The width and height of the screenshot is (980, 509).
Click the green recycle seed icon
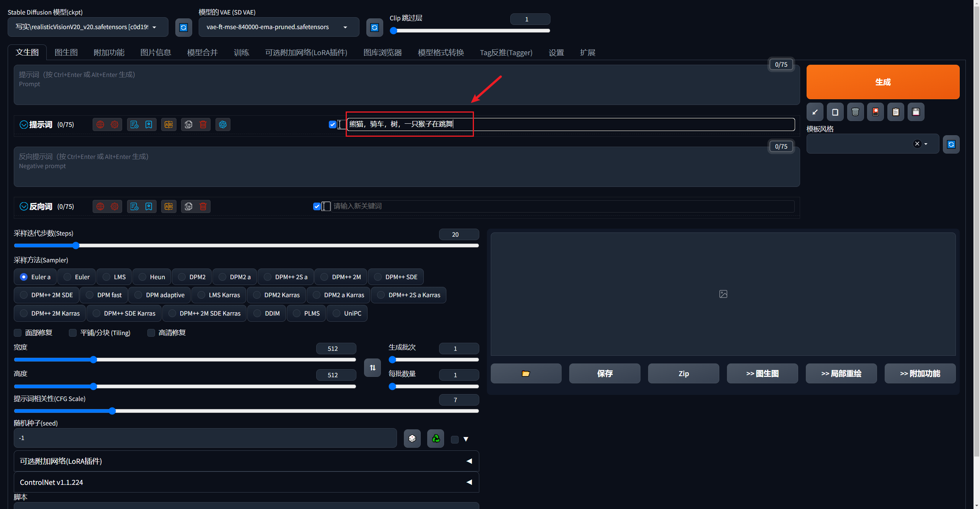point(436,439)
